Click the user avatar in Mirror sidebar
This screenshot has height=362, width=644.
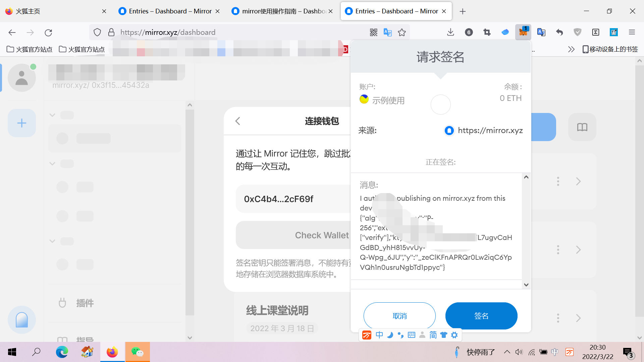point(22,78)
